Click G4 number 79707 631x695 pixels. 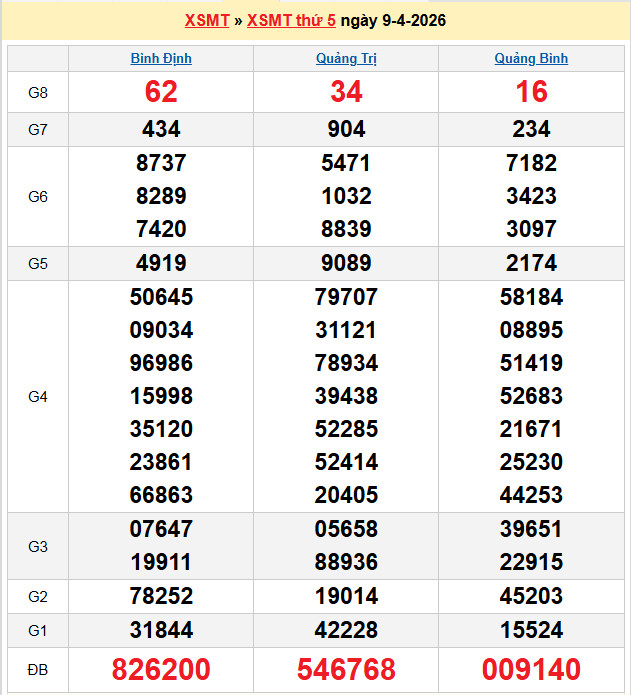346,297
